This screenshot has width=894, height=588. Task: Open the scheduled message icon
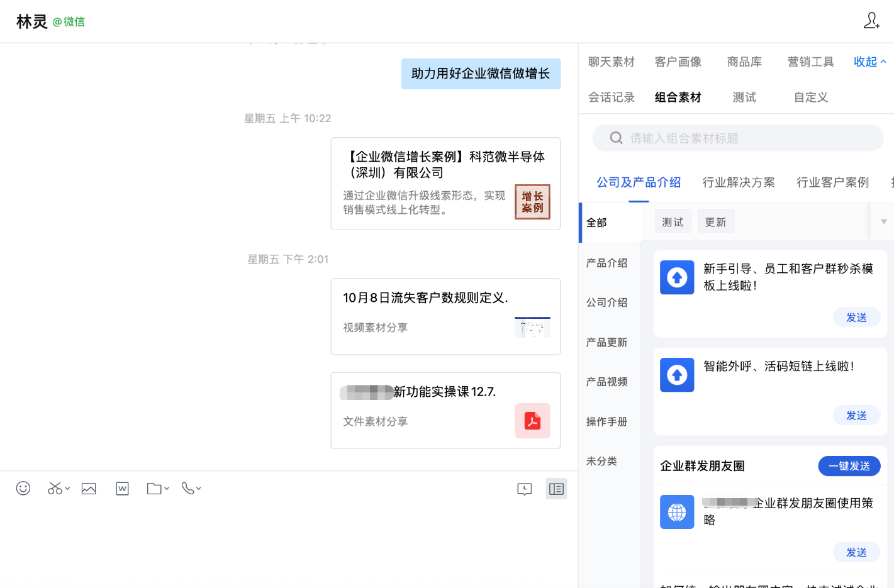click(525, 489)
